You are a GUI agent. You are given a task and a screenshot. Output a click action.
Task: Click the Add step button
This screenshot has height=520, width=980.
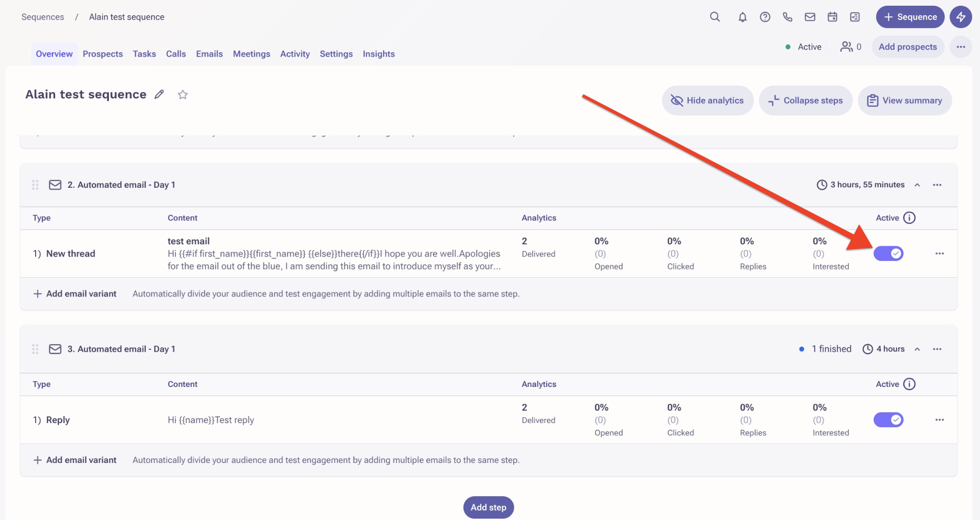coord(488,507)
